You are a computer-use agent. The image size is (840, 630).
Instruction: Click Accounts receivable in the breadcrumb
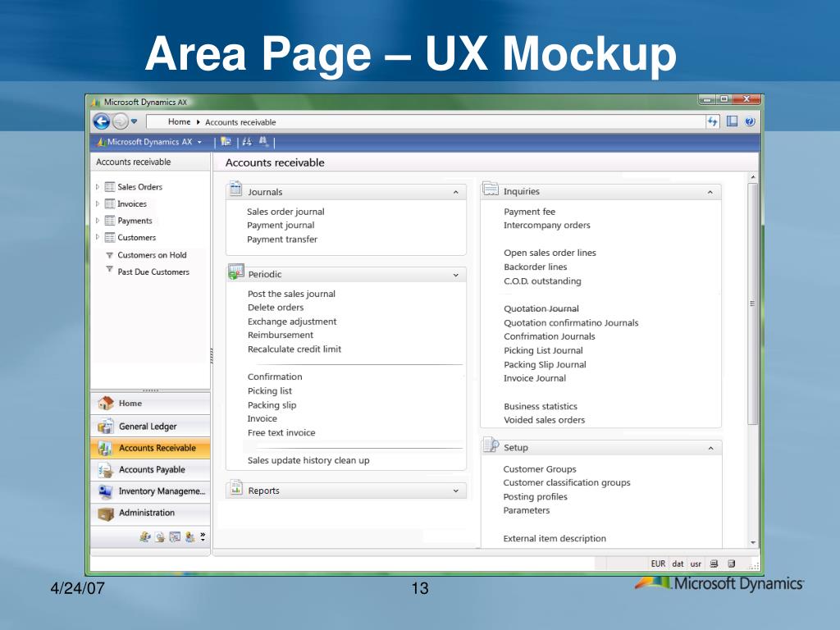(240, 122)
